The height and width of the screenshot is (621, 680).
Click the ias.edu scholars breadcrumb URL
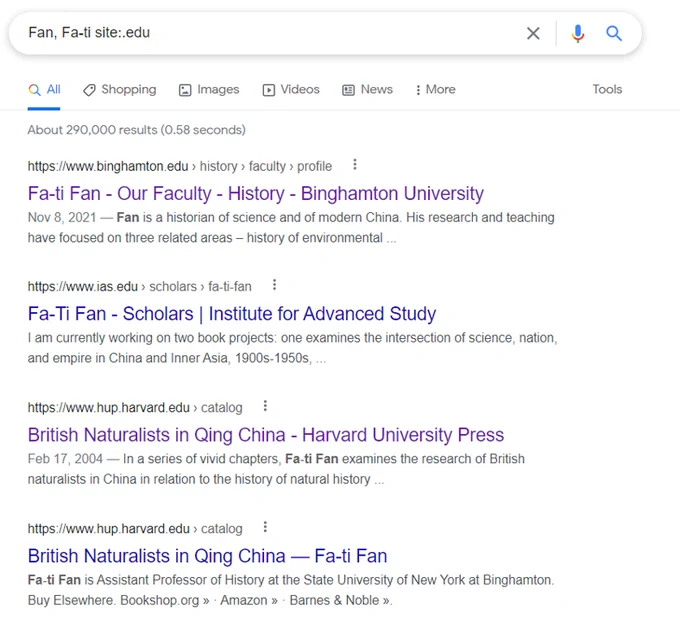point(140,287)
